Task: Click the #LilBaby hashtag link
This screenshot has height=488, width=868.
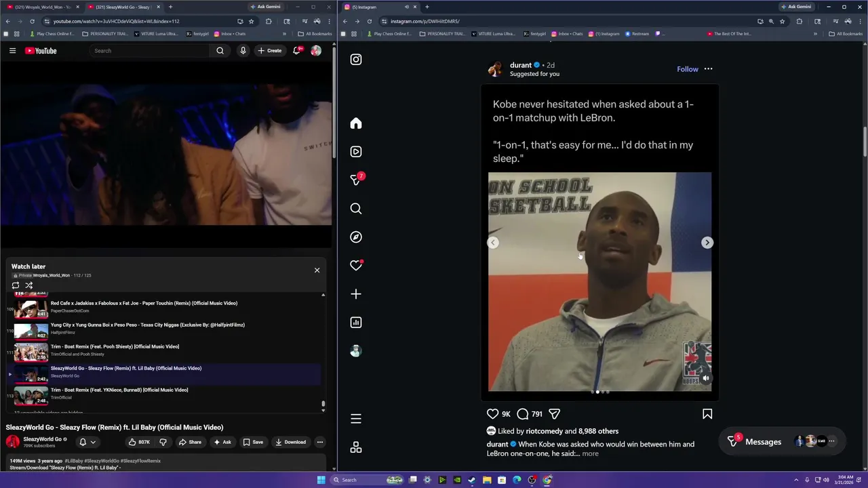Action: pyautogui.click(x=73, y=461)
